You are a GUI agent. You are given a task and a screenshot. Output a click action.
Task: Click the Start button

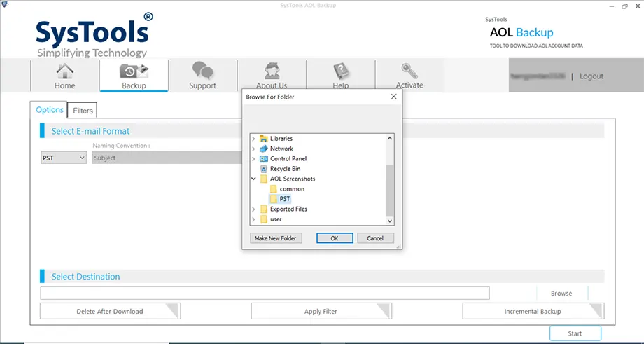coord(575,333)
